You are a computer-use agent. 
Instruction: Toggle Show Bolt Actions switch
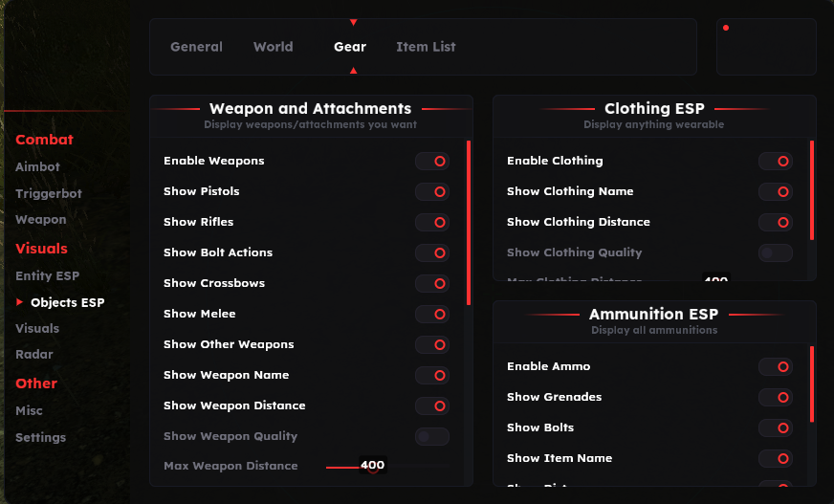(x=432, y=253)
